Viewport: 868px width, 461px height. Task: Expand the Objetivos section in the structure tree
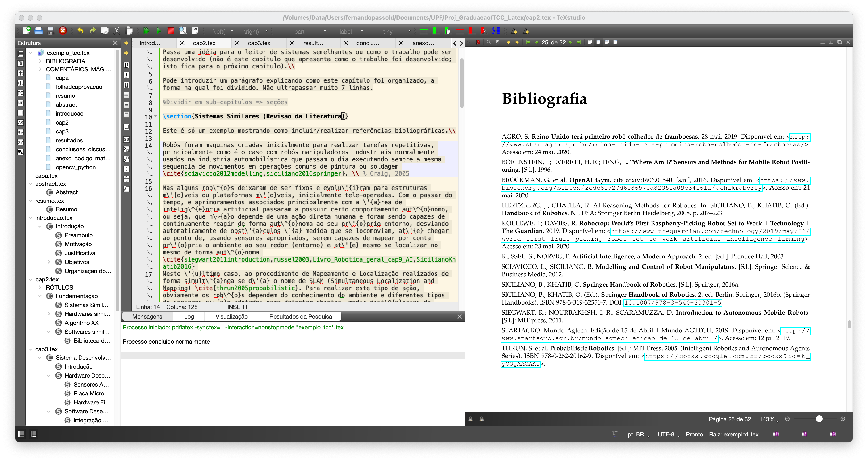49,262
